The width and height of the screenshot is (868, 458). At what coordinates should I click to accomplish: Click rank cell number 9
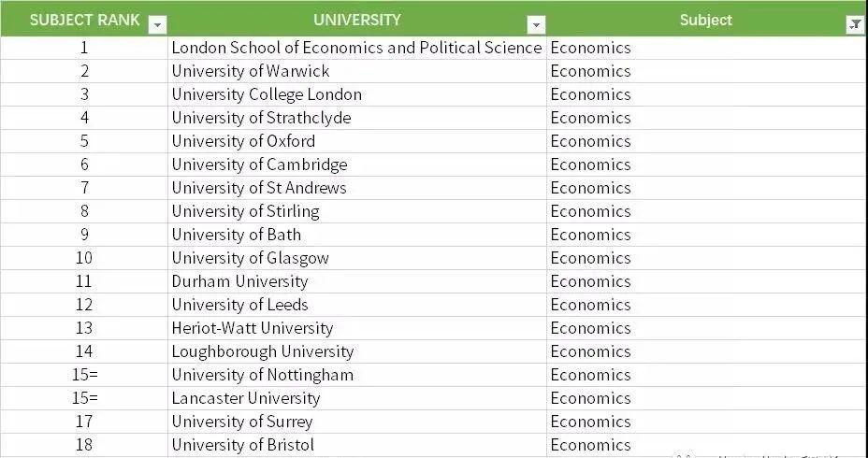tap(84, 235)
